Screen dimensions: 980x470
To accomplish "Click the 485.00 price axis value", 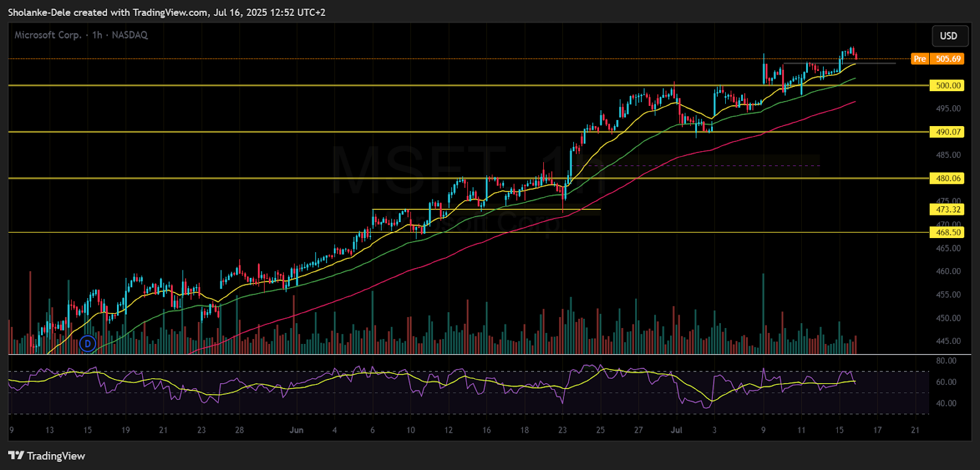I will pyautogui.click(x=948, y=155).
